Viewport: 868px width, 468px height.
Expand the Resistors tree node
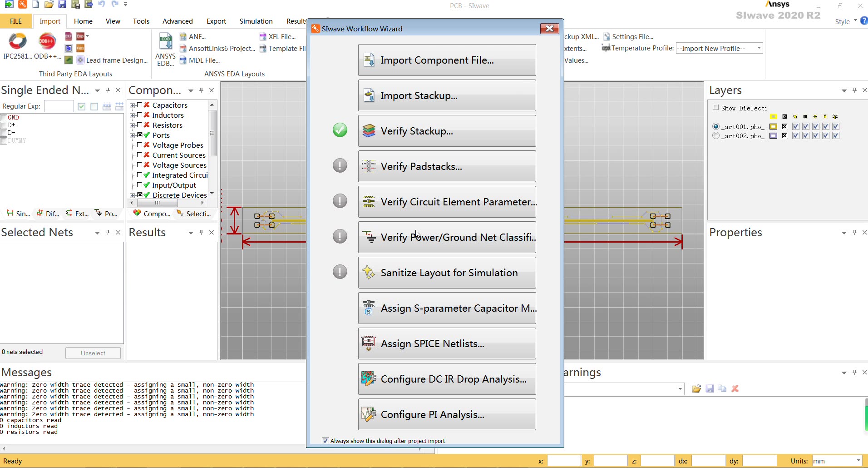[x=133, y=125]
